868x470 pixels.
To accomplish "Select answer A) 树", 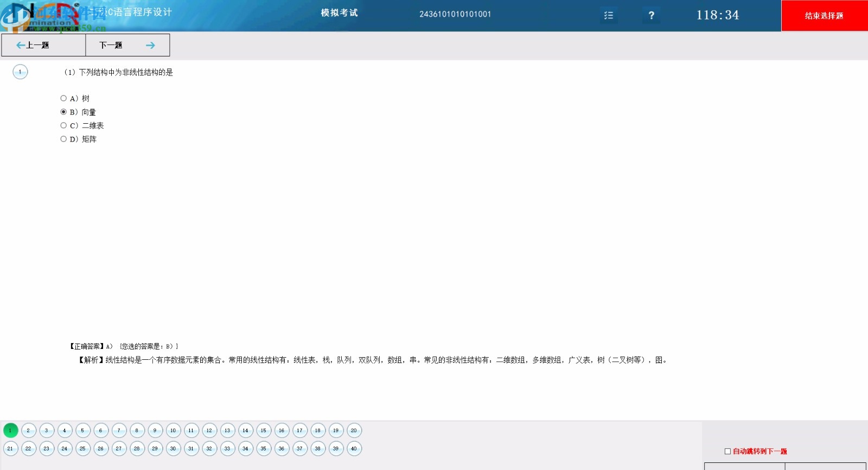I will click(63, 98).
